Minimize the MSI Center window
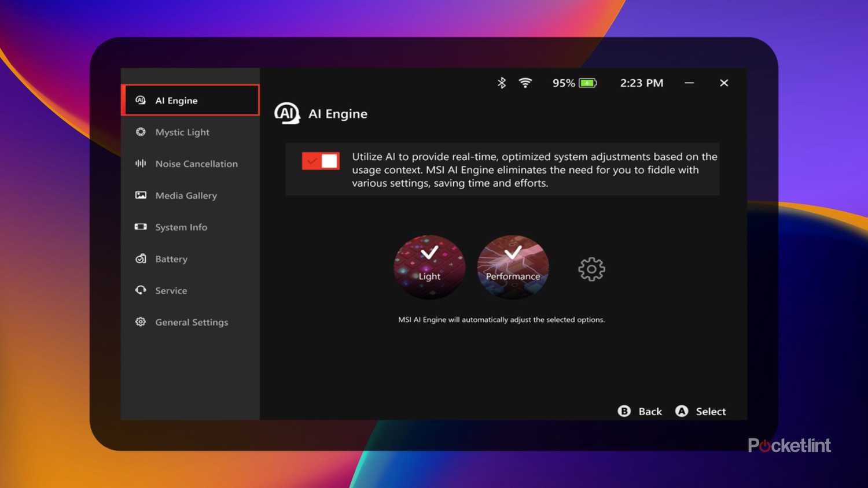868x488 pixels. point(689,83)
